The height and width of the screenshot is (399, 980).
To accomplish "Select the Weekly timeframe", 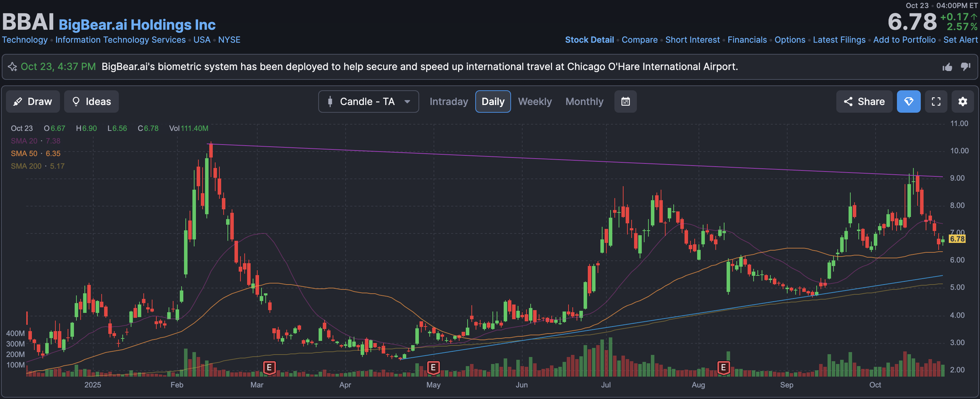I will [x=535, y=101].
